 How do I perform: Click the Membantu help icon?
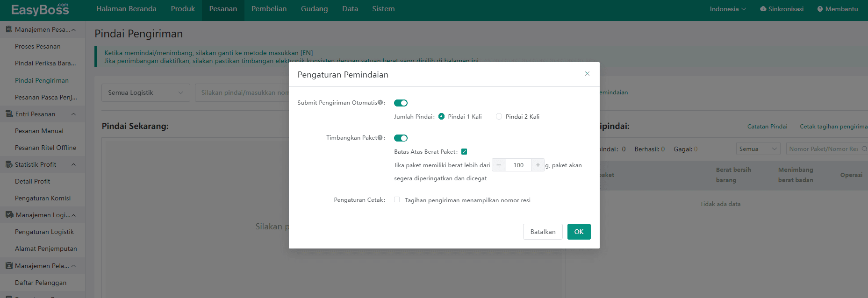pos(820,9)
